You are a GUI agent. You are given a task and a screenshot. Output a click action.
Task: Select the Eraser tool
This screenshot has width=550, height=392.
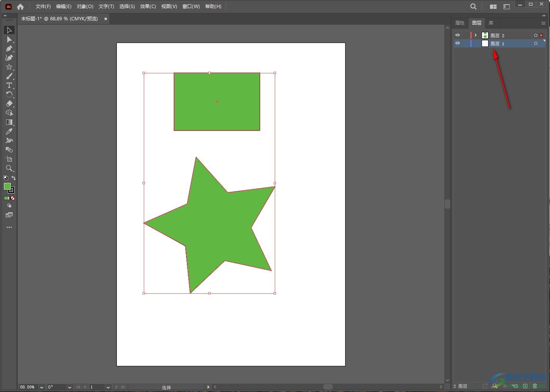9,104
